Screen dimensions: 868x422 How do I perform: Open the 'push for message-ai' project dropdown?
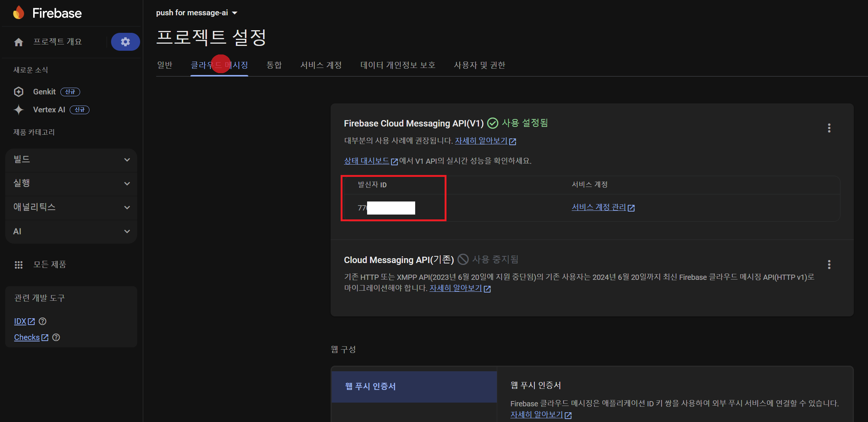[197, 13]
